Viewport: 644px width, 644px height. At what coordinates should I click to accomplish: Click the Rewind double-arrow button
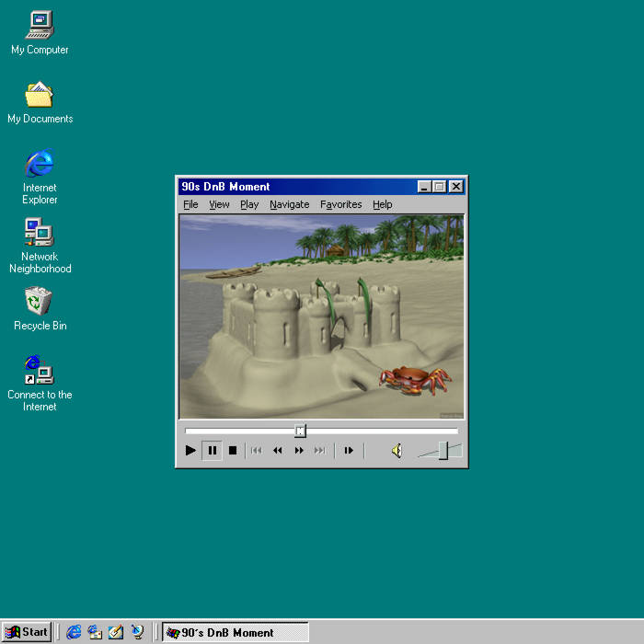point(277,451)
